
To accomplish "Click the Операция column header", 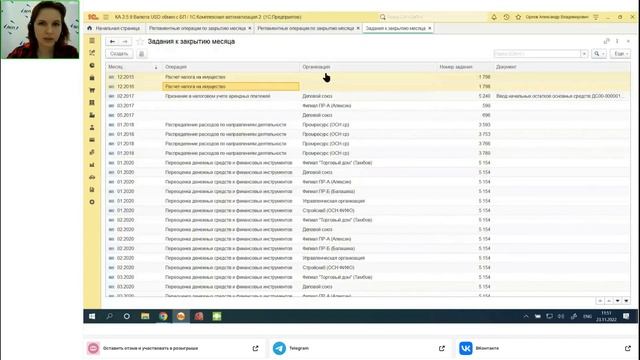I will (x=231, y=67).
